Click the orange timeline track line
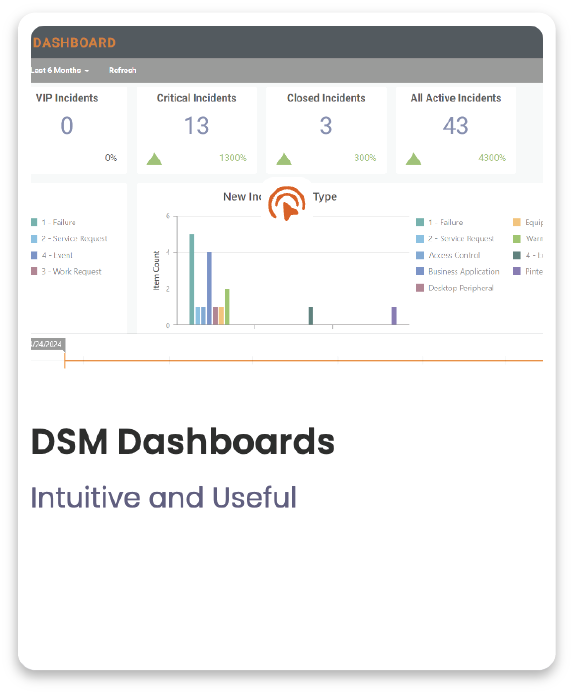This screenshot has width=574, height=694. (x=304, y=361)
